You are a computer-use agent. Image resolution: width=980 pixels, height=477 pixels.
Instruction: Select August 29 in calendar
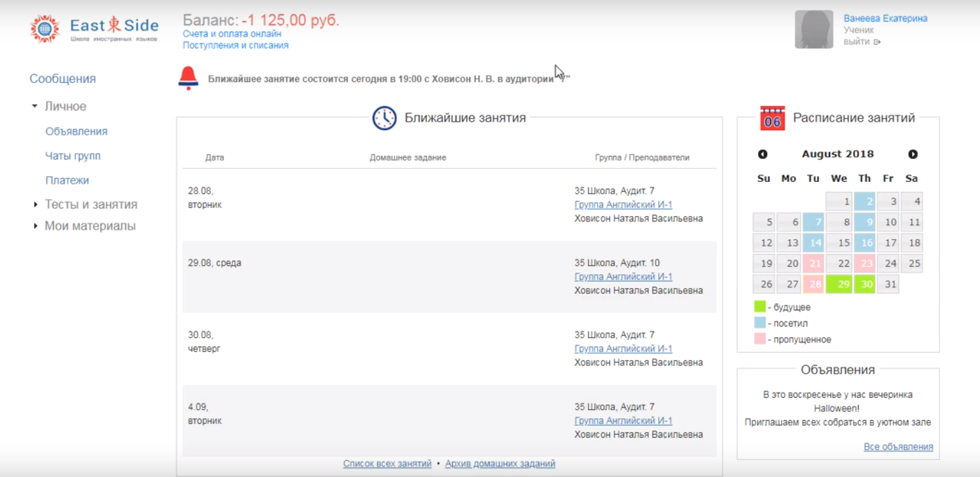(x=839, y=284)
